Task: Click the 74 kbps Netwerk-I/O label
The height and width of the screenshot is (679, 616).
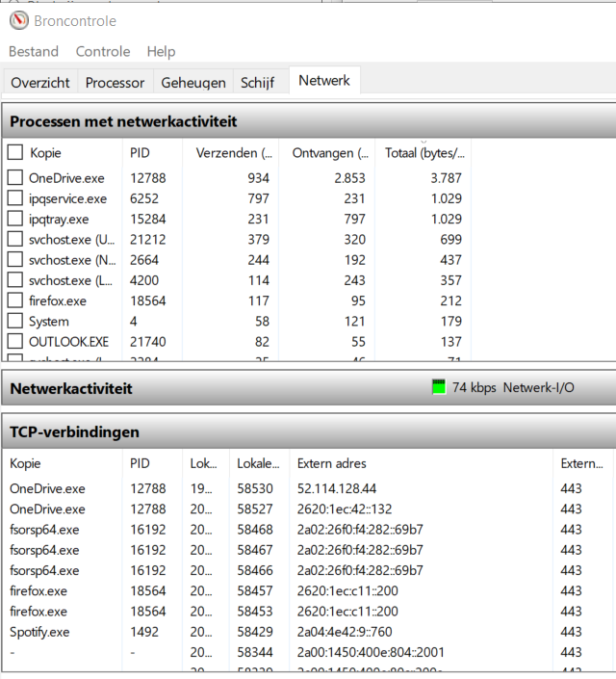Action: tap(513, 387)
